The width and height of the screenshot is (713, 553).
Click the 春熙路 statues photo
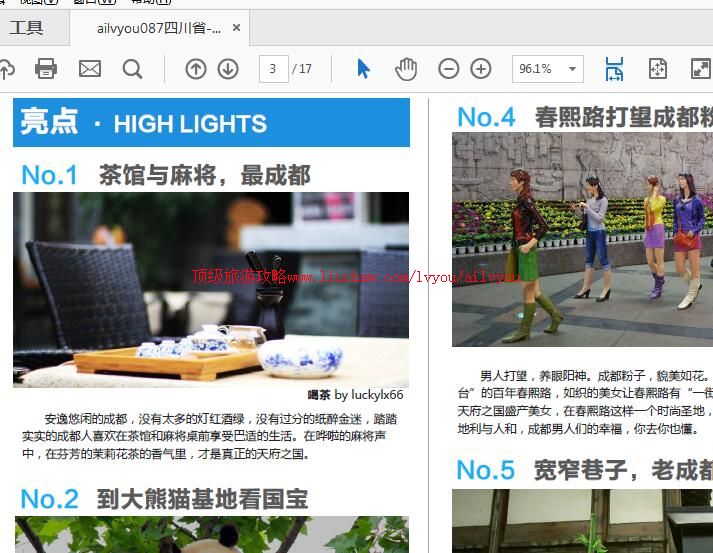coord(582,239)
